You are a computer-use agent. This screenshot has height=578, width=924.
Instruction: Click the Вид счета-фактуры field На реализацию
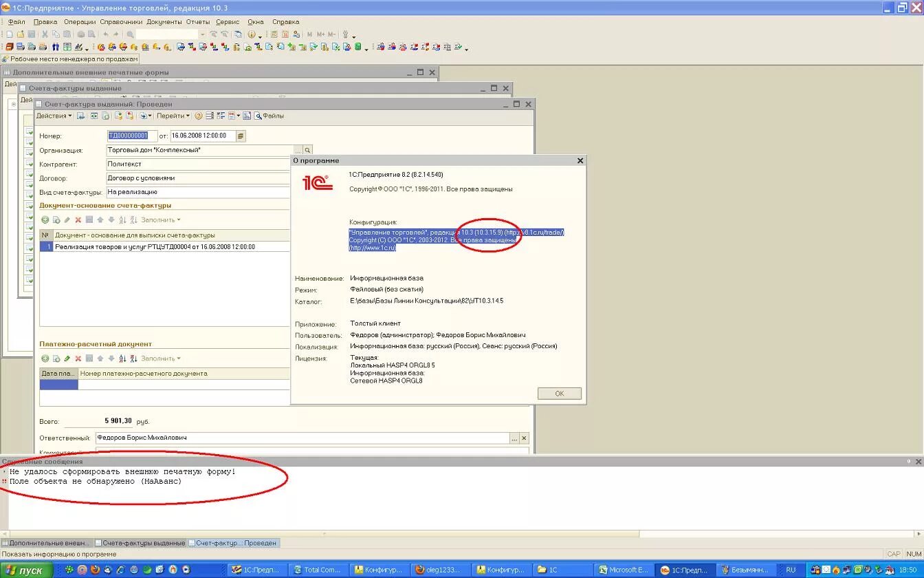click(198, 192)
